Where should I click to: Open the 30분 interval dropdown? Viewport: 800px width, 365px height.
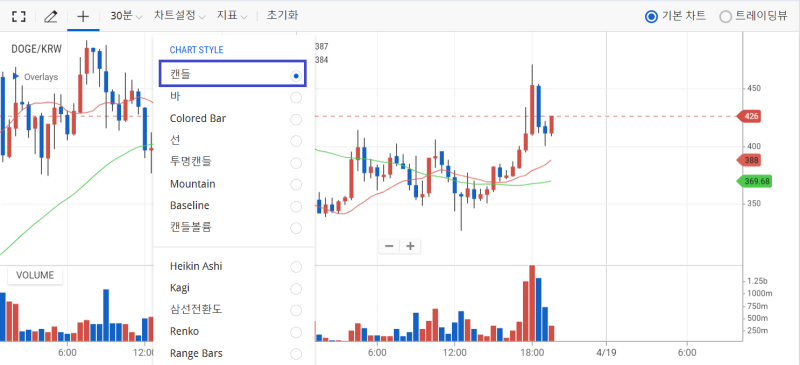[x=126, y=16]
